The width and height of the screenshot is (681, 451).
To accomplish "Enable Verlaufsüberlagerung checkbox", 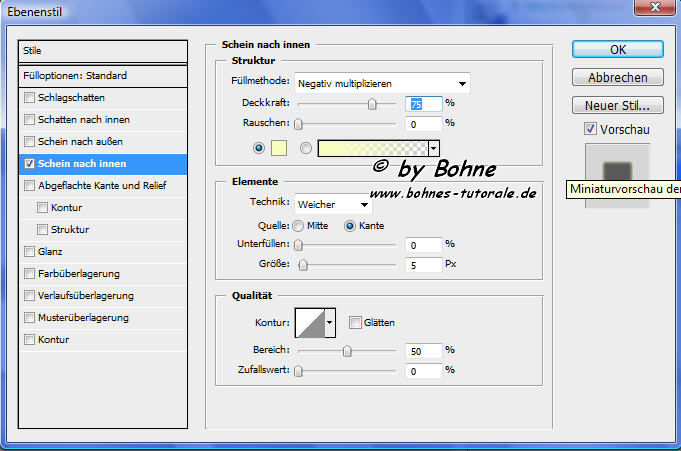I will click(29, 295).
